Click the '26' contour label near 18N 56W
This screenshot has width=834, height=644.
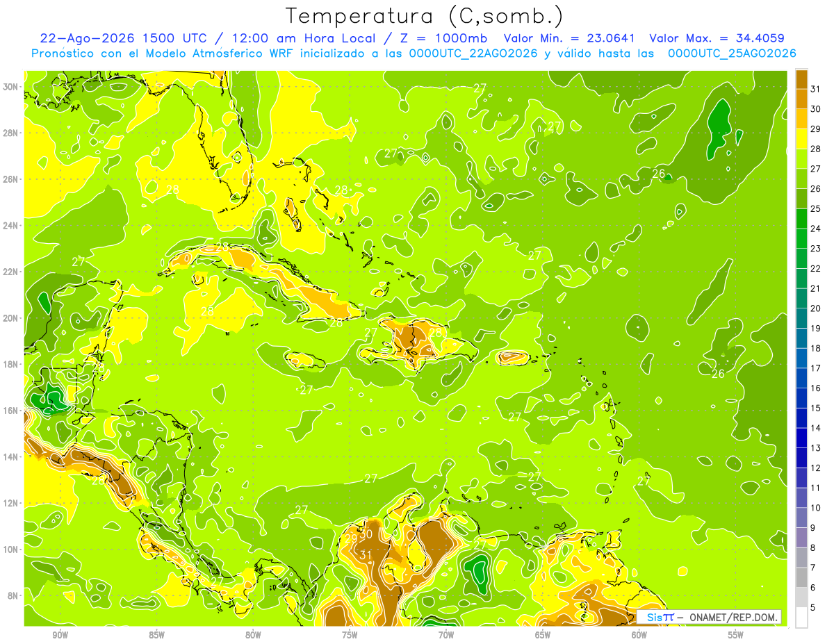(x=718, y=374)
